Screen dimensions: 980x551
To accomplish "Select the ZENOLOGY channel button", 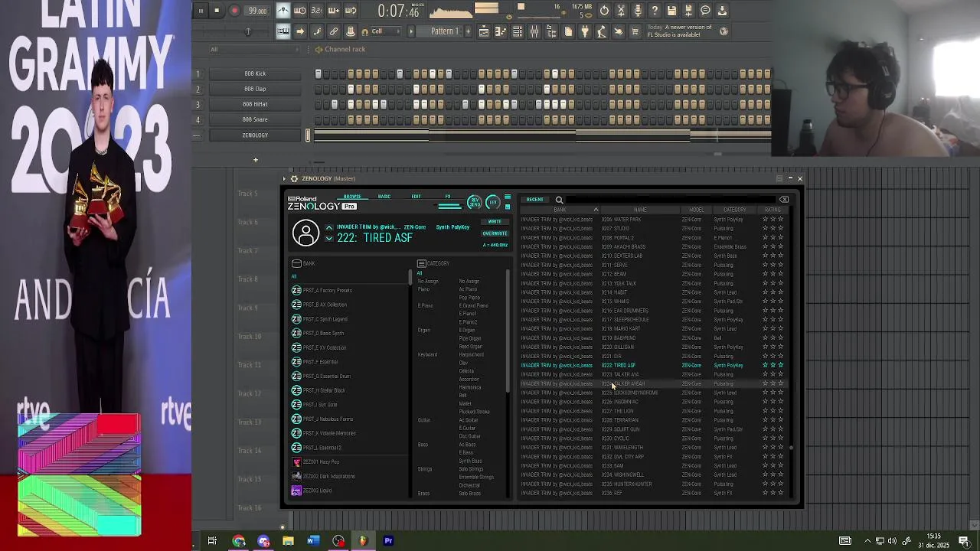I will (x=255, y=135).
